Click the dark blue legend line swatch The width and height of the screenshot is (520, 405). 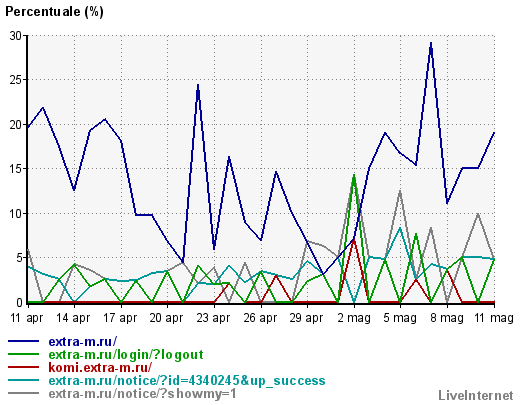click(x=23, y=341)
